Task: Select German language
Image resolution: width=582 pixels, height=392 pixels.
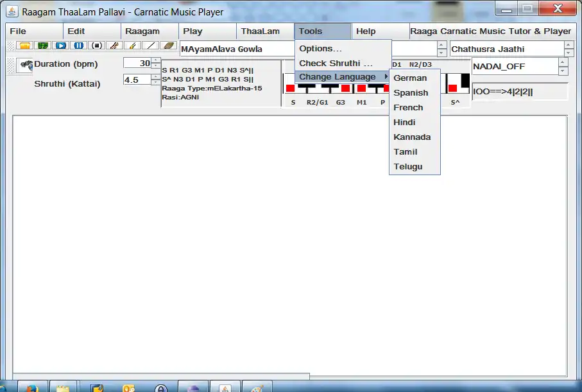Action: click(x=415, y=78)
